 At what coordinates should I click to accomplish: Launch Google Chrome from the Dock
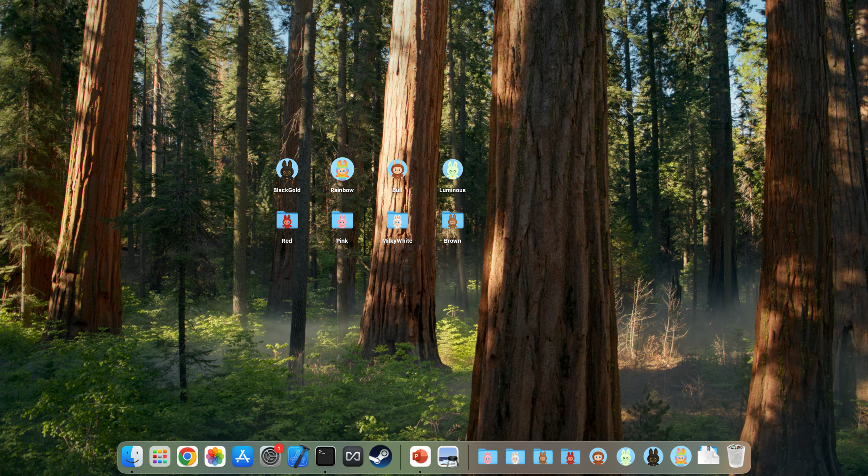point(187,457)
